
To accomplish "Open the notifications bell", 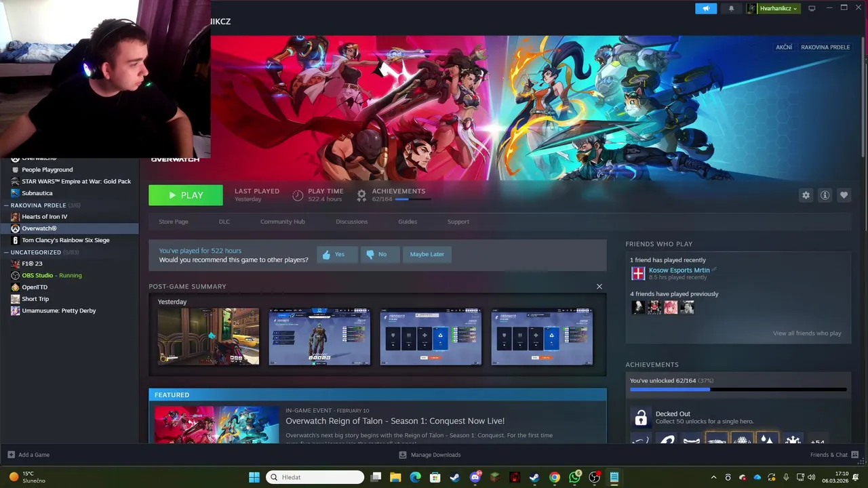I will click(x=731, y=8).
